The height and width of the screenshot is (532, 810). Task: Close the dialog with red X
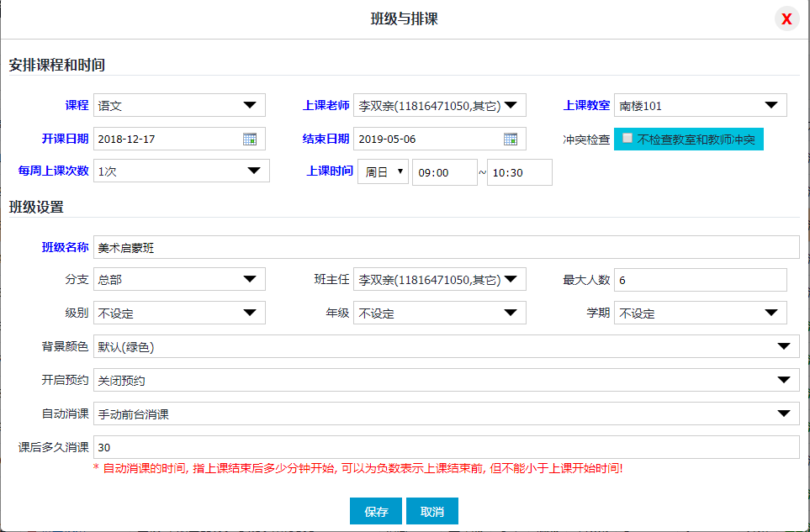pyautogui.click(x=786, y=19)
